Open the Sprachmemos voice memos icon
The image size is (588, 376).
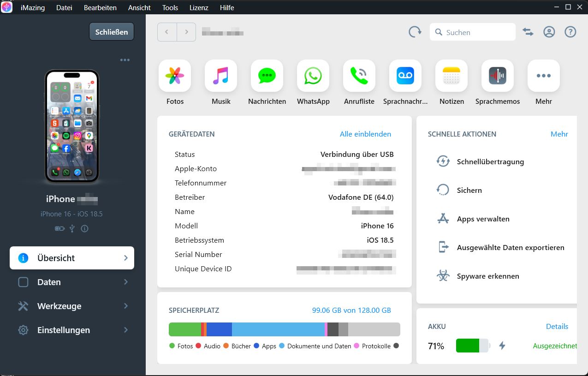pyautogui.click(x=498, y=76)
